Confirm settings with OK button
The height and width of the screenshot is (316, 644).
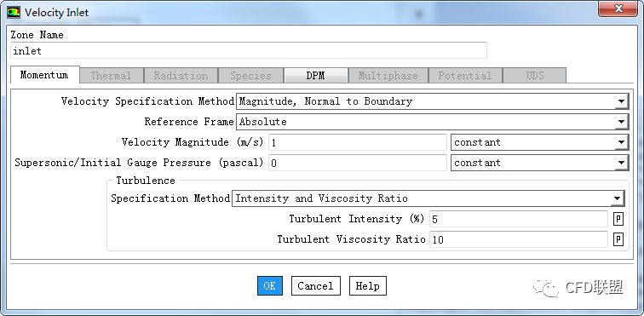tap(270, 285)
